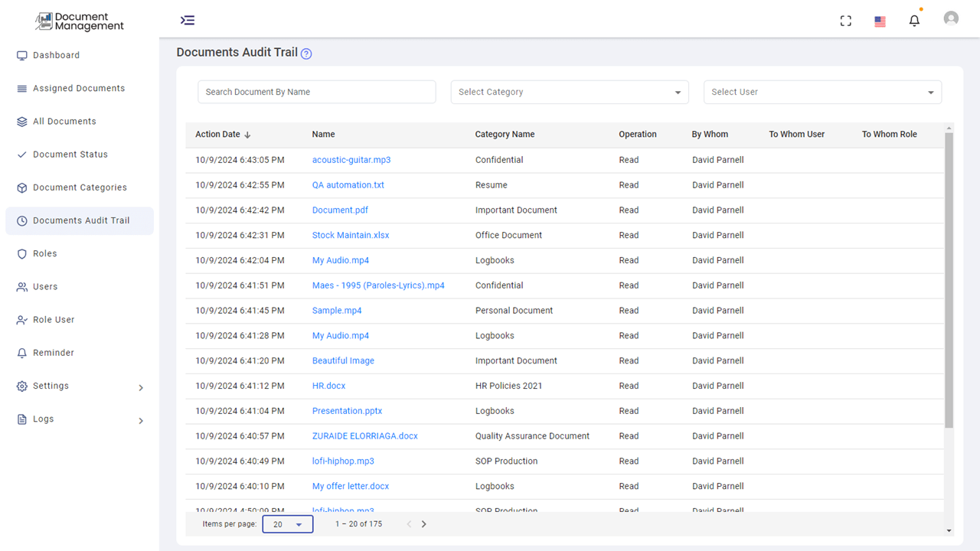
Task: Go to the next page of results
Action: pos(424,524)
